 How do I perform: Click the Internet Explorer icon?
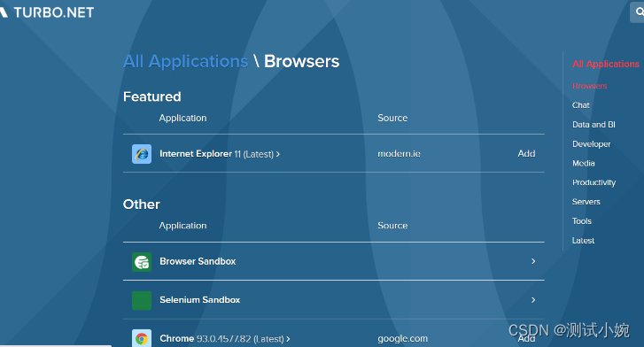pos(142,154)
